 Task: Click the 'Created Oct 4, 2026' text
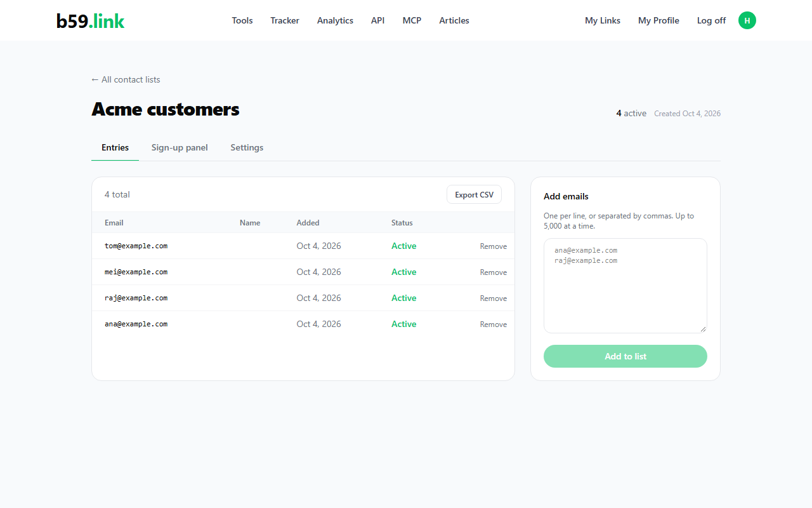687,114
